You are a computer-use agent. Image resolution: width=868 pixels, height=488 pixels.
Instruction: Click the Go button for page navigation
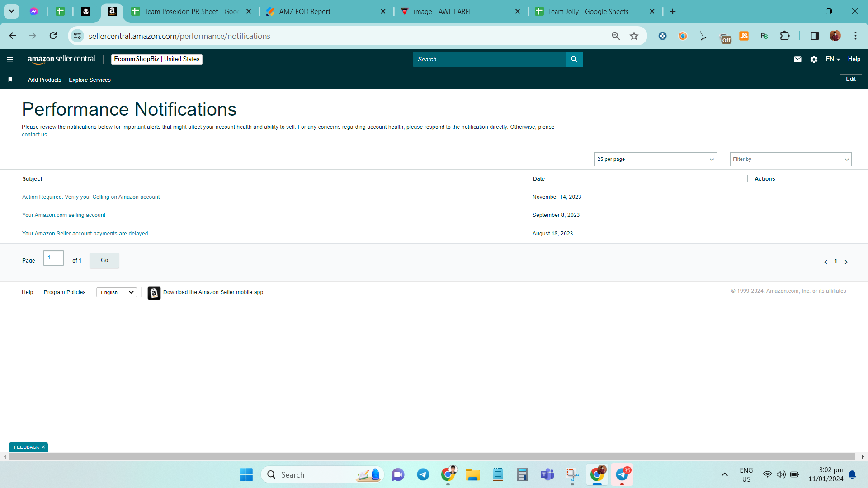pos(104,261)
